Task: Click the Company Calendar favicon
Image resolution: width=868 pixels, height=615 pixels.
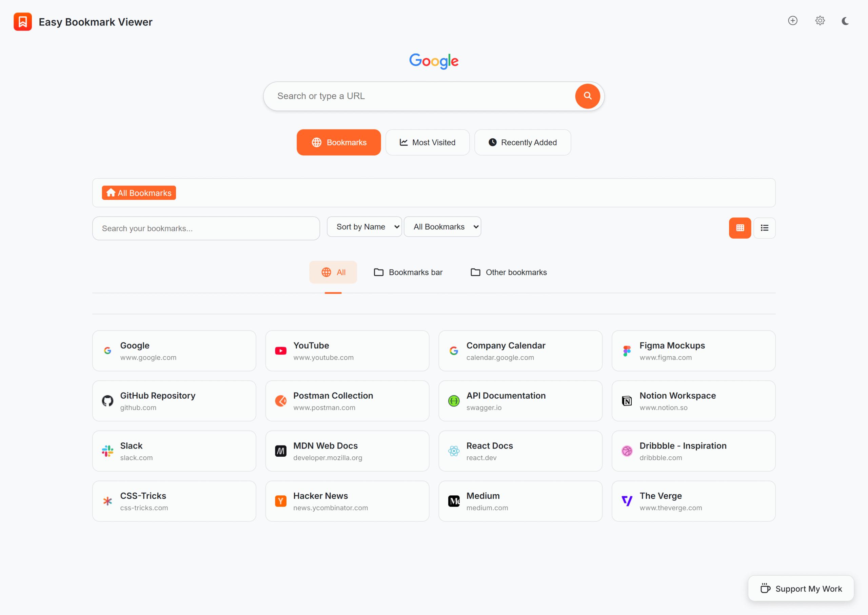Action: (x=454, y=351)
